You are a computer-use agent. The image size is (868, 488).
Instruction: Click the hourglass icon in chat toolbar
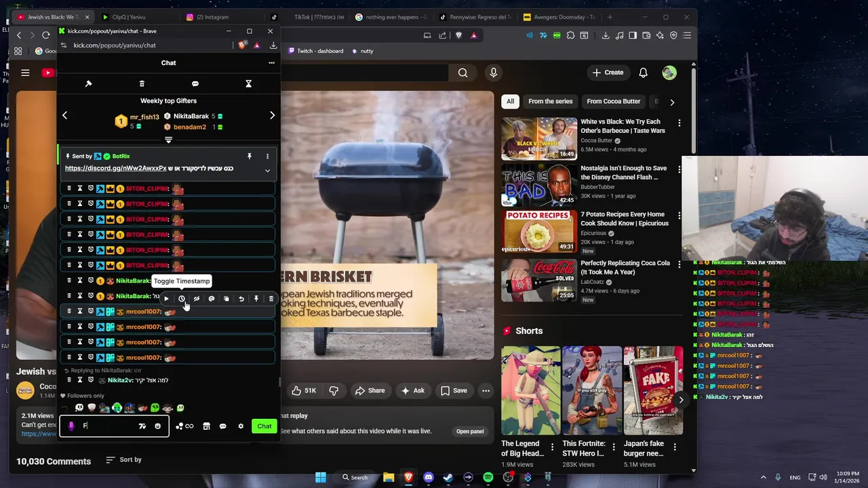tap(248, 83)
